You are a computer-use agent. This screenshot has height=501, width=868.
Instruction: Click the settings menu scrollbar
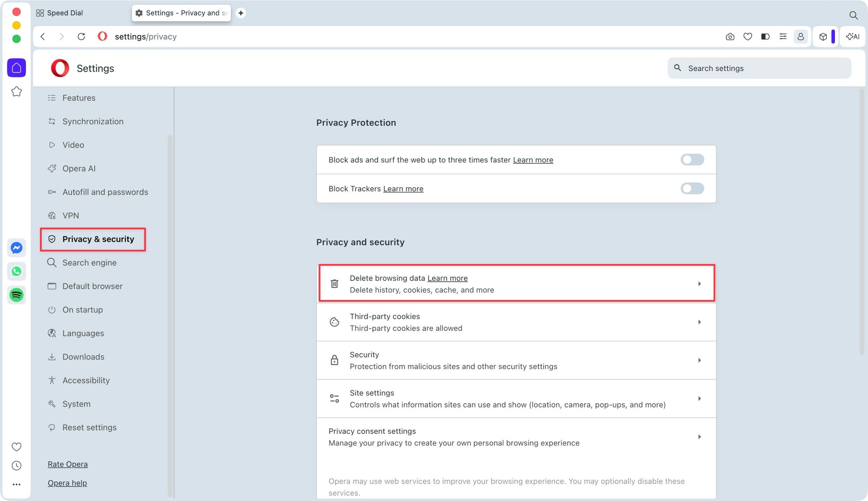[170, 316]
